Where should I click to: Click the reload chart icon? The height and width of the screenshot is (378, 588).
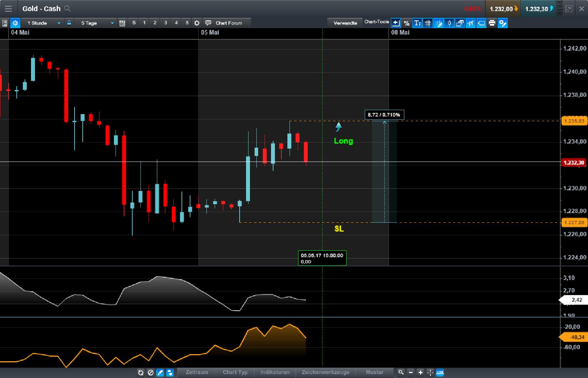(x=141, y=373)
